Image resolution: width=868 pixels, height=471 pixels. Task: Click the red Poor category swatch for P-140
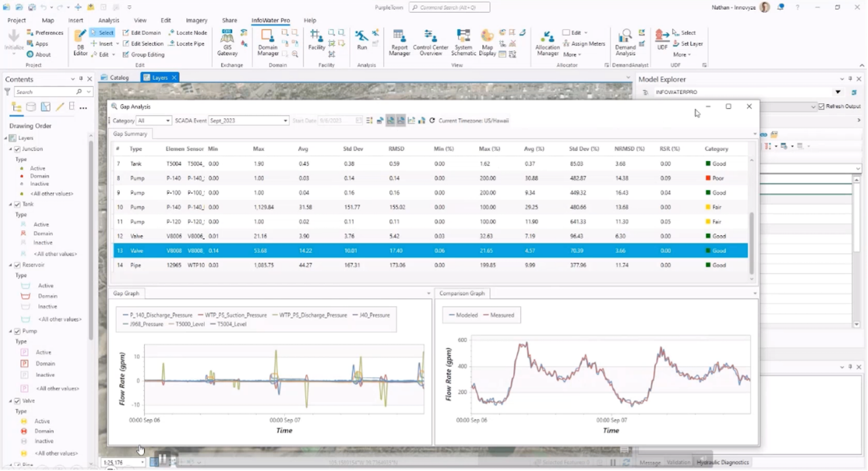[708, 178]
